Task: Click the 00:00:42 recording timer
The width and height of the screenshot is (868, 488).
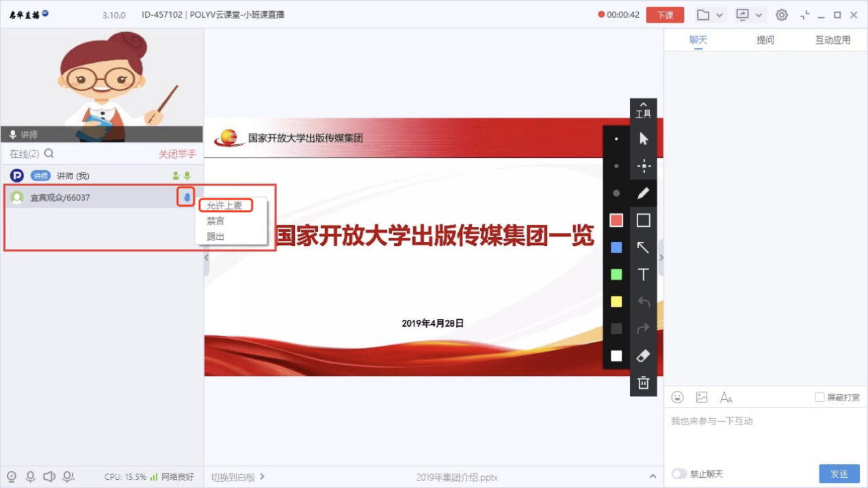Action: tap(619, 15)
